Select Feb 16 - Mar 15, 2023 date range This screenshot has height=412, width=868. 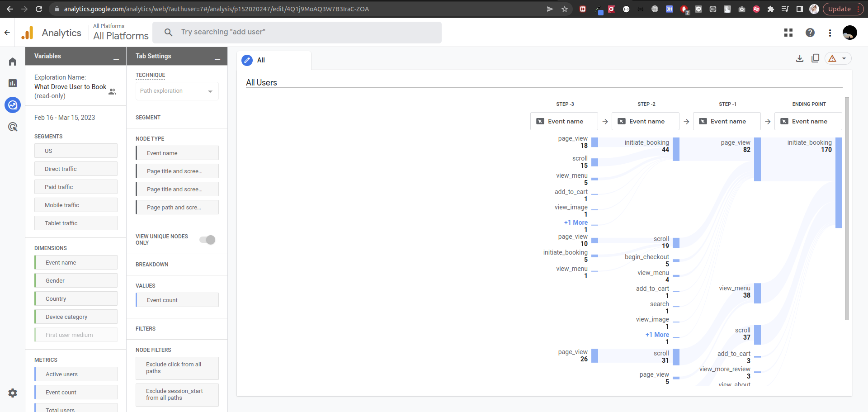[x=65, y=118]
